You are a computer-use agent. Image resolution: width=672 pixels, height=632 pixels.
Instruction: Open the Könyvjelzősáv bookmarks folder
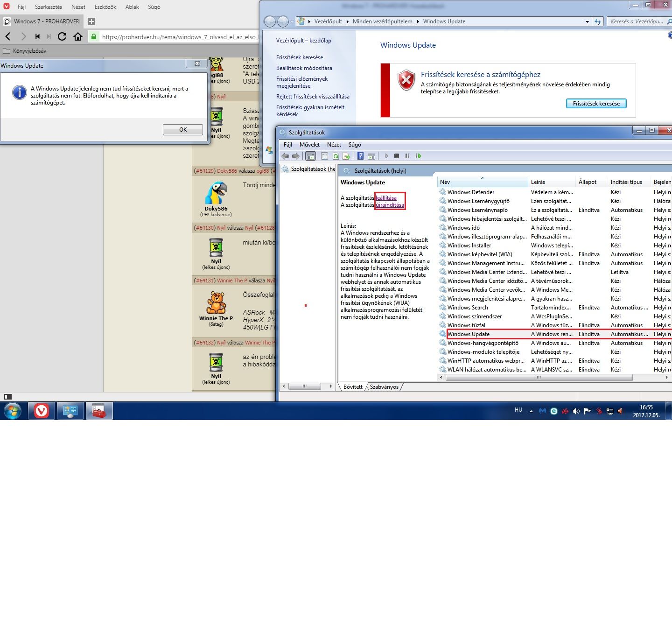pos(25,51)
